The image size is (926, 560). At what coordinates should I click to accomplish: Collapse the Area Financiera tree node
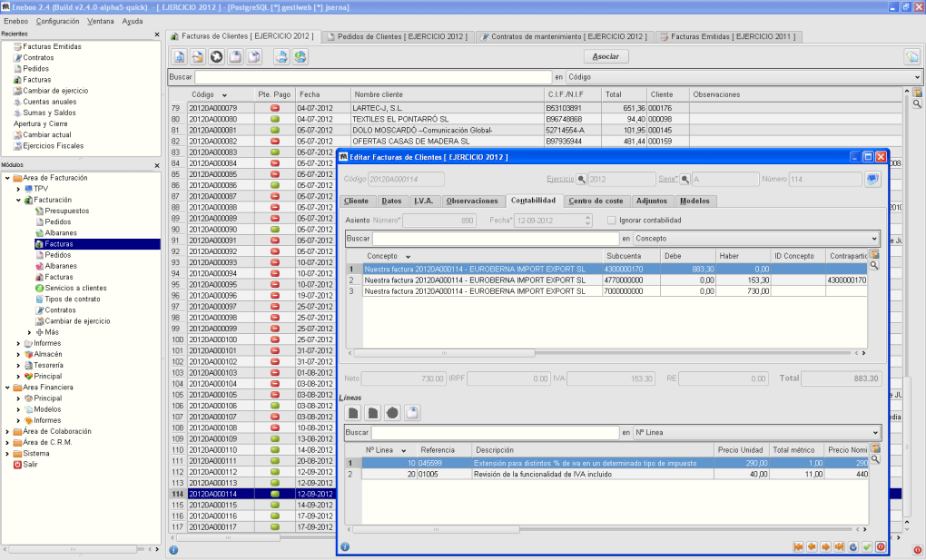click(7, 387)
